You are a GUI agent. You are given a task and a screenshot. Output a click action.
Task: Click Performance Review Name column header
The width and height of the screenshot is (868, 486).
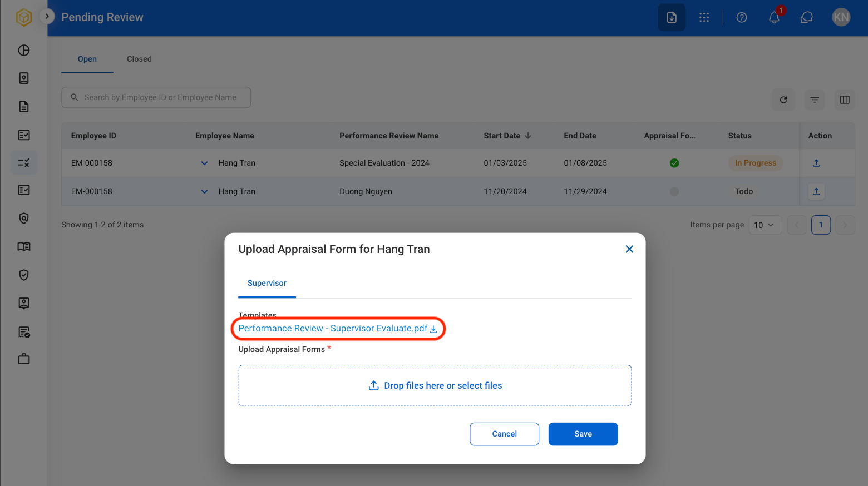pos(389,136)
